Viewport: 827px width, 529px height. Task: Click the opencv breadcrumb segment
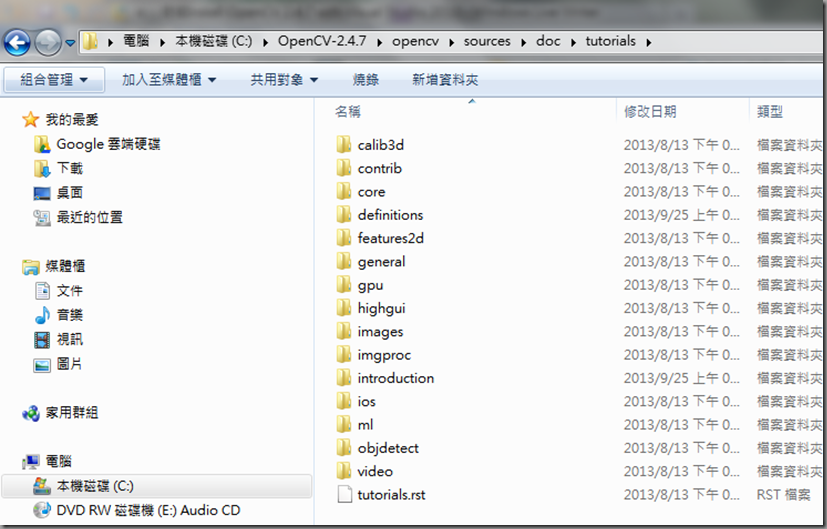point(415,41)
